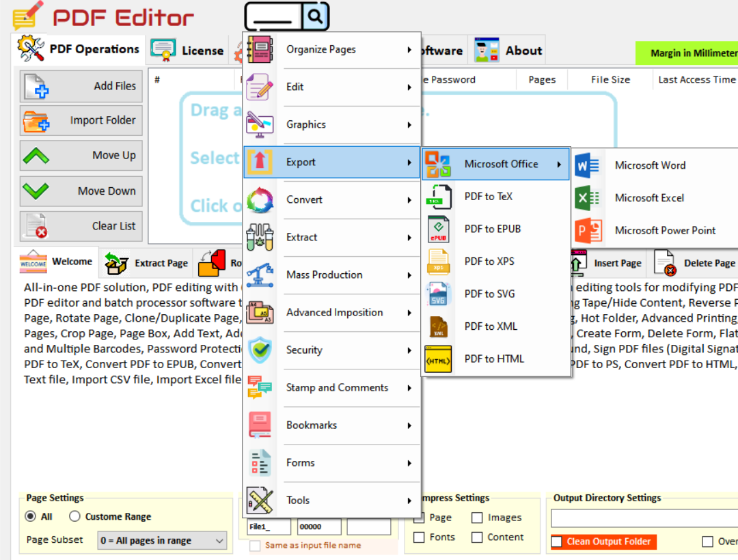Expand the Security submenu arrow
This screenshot has height=560, width=738.
tap(409, 350)
